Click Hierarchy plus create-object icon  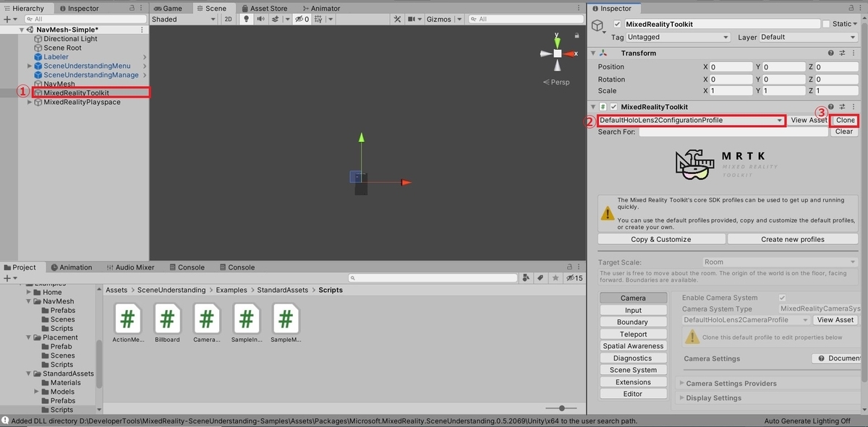pos(8,20)
